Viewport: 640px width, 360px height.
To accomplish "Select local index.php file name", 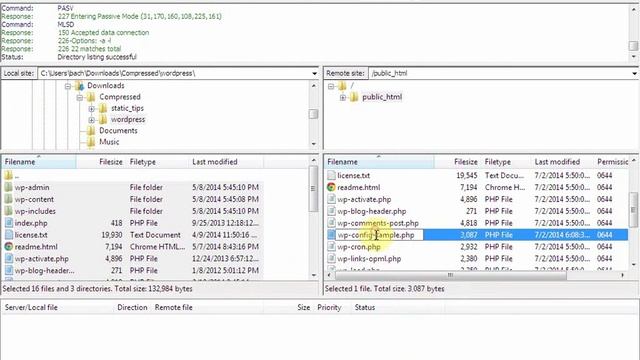I will click(x=31, y=223).
